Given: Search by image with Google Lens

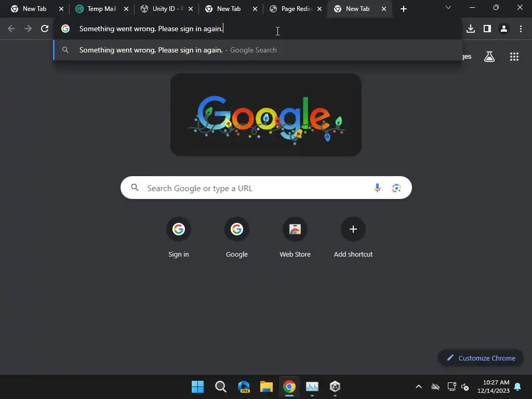Looking at the screenshot, I should click(396, 188).
